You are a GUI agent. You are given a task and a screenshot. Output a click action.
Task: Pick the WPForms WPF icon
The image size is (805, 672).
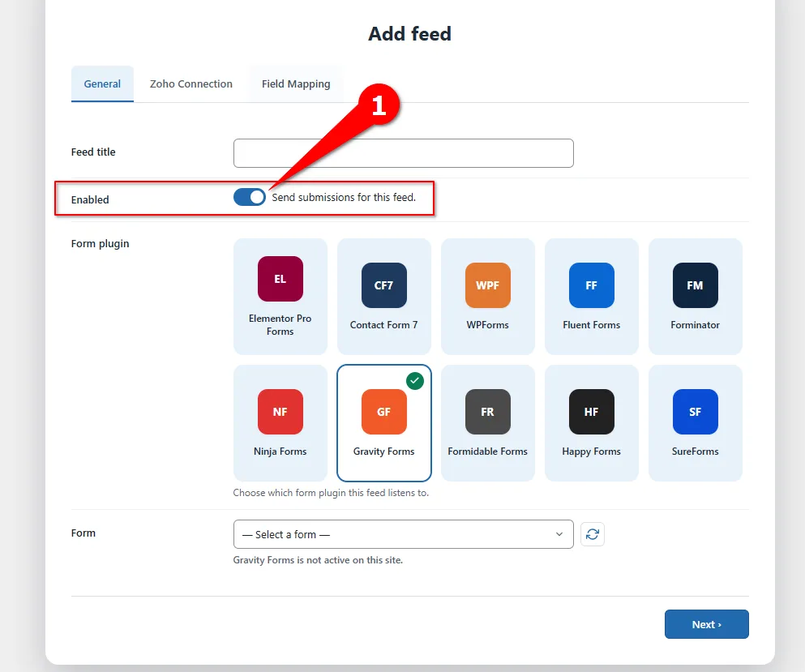tap(488, 285)
